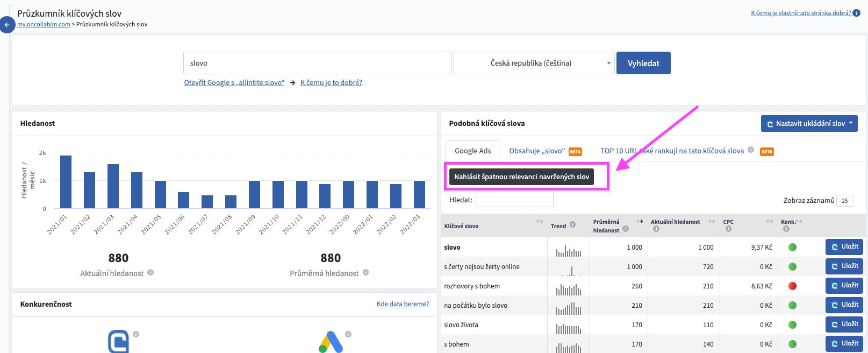The height and width of the screenshot is (353, 868).
Task: Select the keyword rozhovory s bohem
Action: [x=472, y=286]
